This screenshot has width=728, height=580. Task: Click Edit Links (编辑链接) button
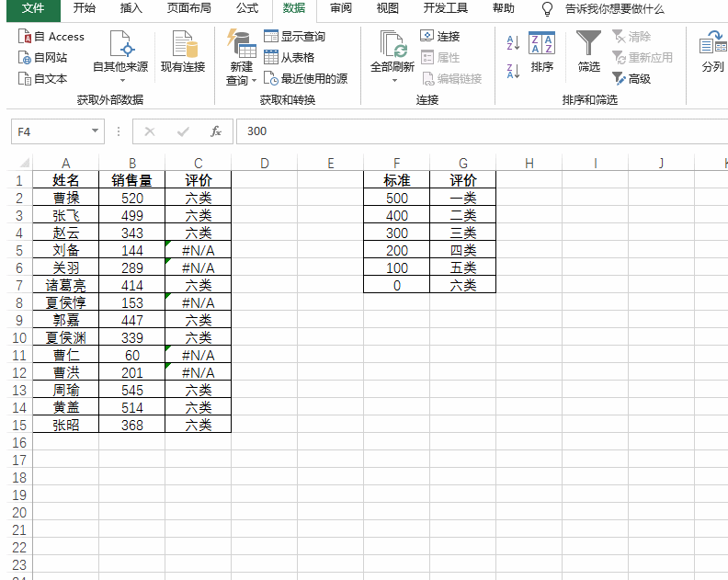tap(451, 78)
